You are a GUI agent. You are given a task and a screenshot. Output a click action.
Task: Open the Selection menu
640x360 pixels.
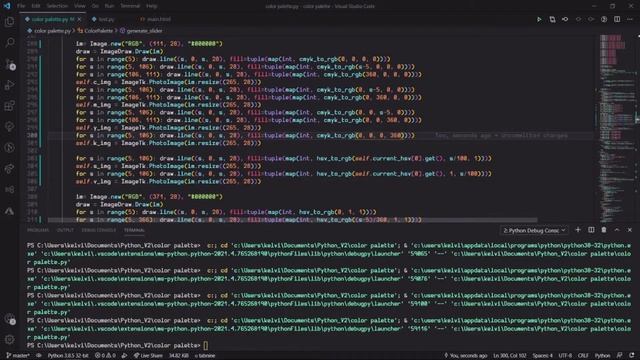click(x=57, y=6)
